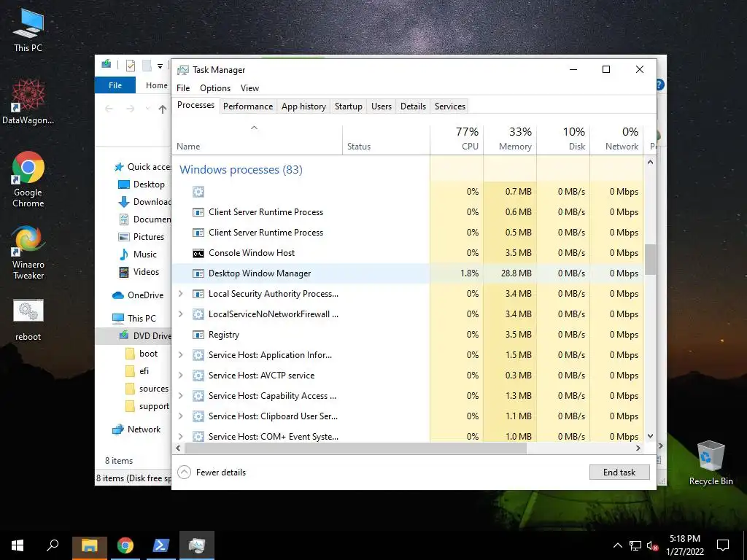Screen dimensions: 747x560
Task: Click Desktop Window Manager process icon
Action: tap(198, 273)
